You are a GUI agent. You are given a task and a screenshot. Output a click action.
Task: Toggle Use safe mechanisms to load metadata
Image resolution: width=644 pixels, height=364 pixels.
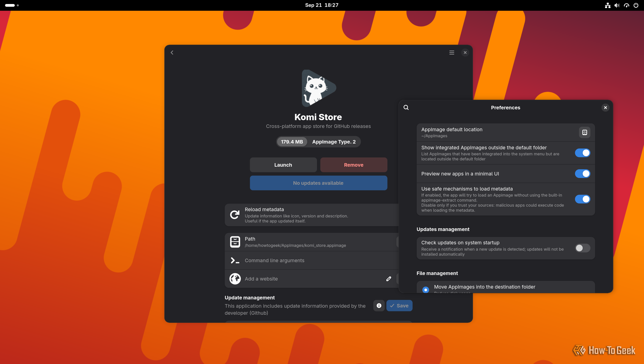point(583,199)
